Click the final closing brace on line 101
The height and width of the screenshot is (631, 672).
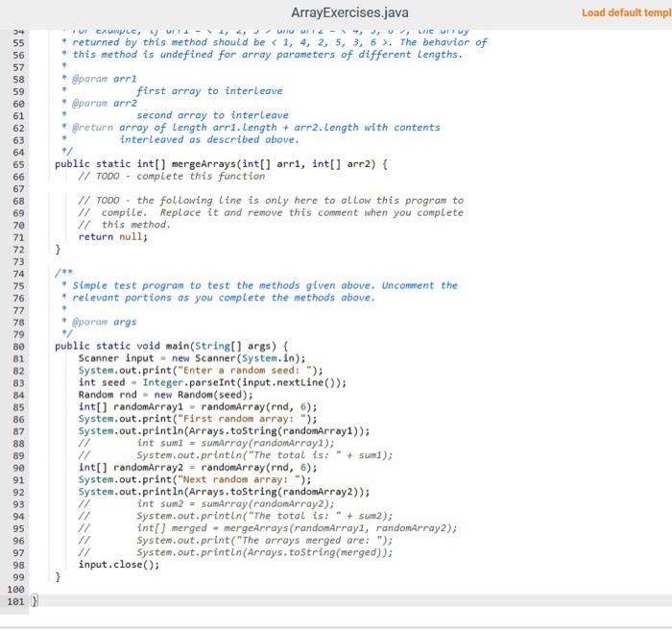(35, 601)
